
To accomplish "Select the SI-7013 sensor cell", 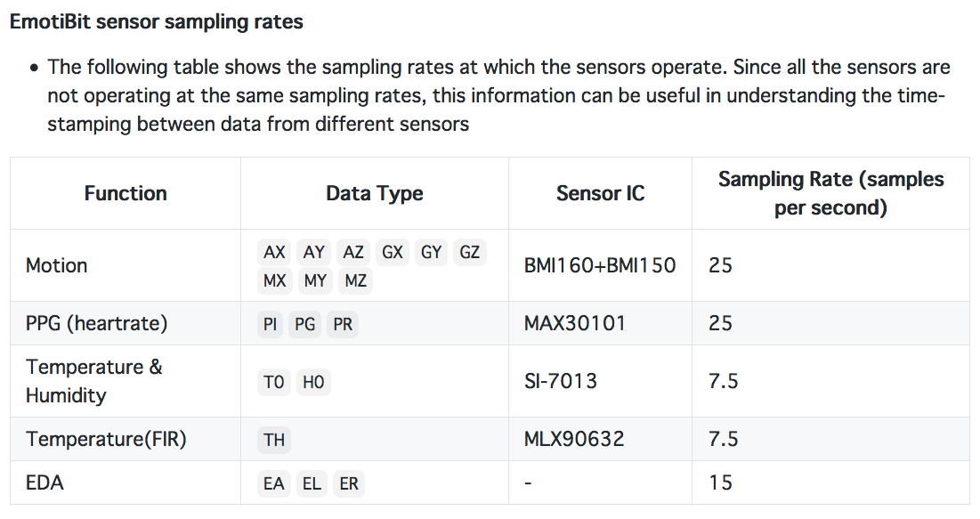I will (x=561, y=381).
